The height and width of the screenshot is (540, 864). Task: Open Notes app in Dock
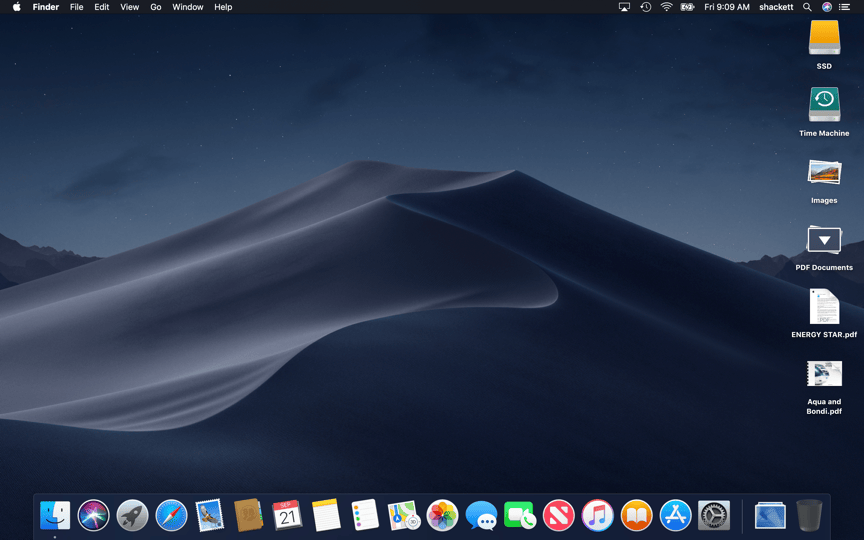click(x=326, y=516)
